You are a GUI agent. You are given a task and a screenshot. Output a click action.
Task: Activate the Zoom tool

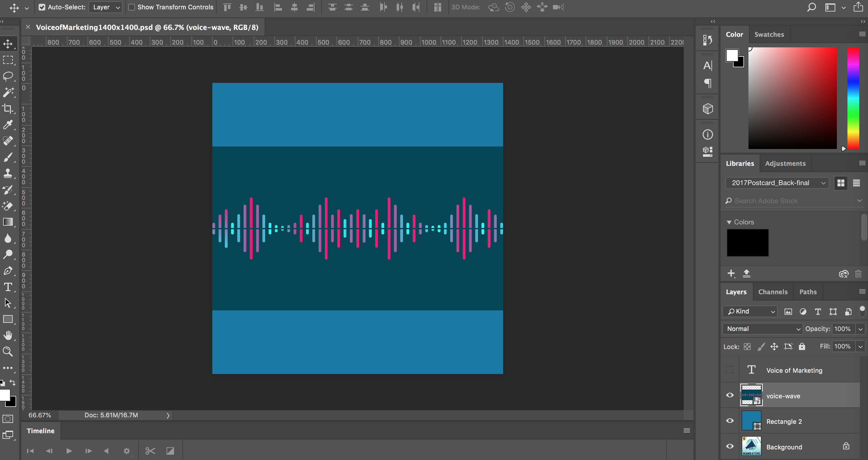click(x=8, y=352)
